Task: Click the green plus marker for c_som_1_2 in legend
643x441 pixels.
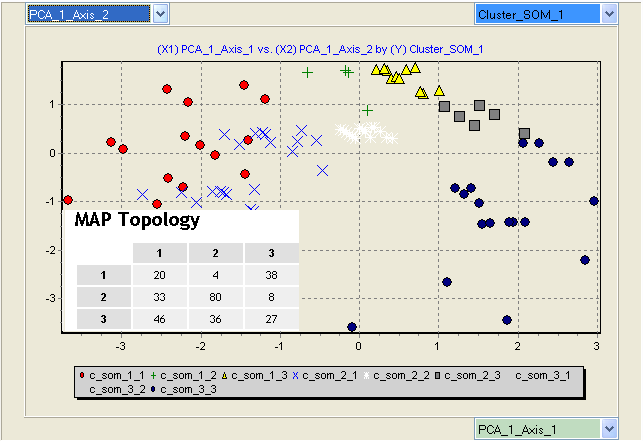Action: [x=152, y=375]
